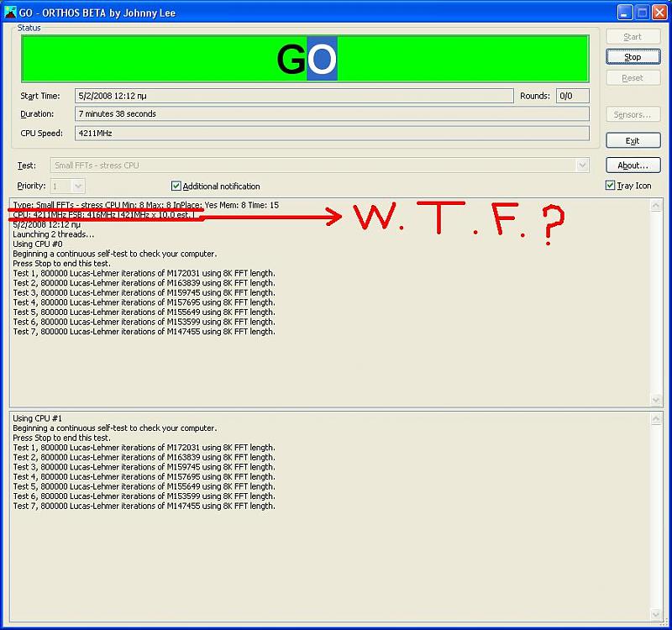672x630 pixels.
Task: Click scroll-down arrow in CPU #0 log
Action: tap(656, 400)
